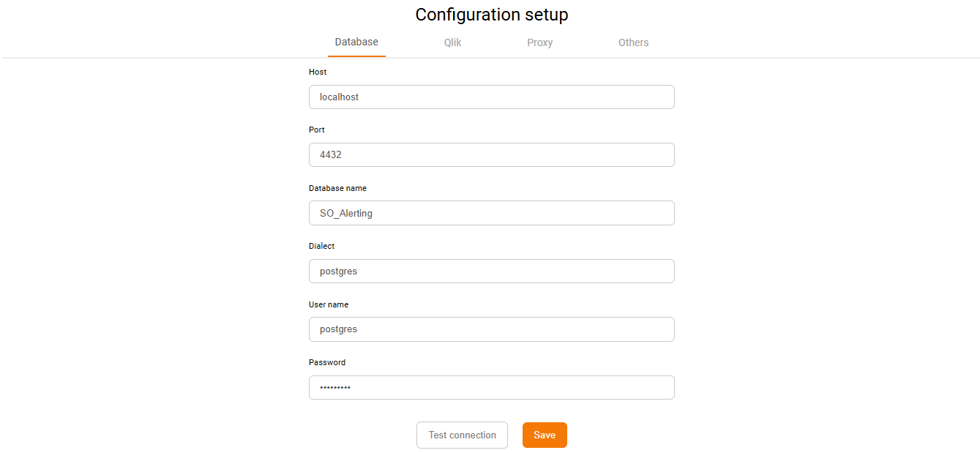Viewport: 980px width, 453px height.
Task: Switch to the Qlik tab
Action: 452,42
